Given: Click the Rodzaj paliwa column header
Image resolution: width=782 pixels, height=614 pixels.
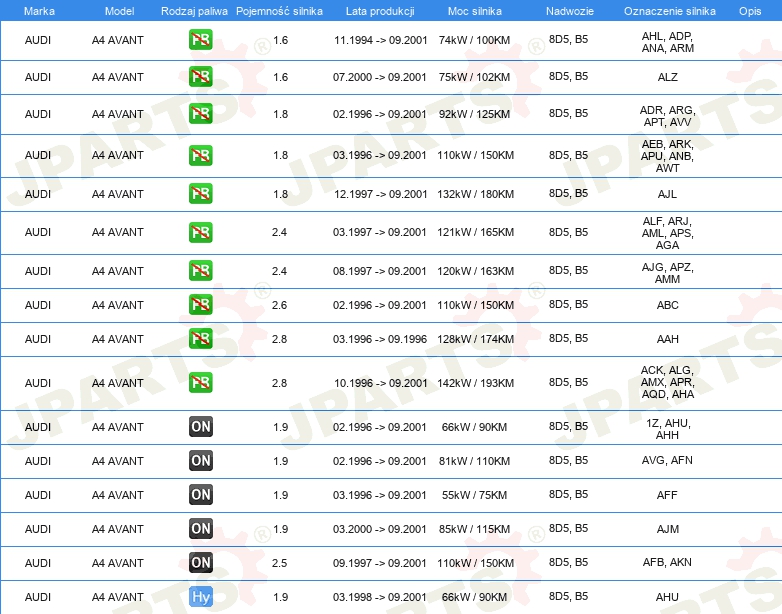Looking at the screenshot, I should pyautogui.click(x=194, y=11).
